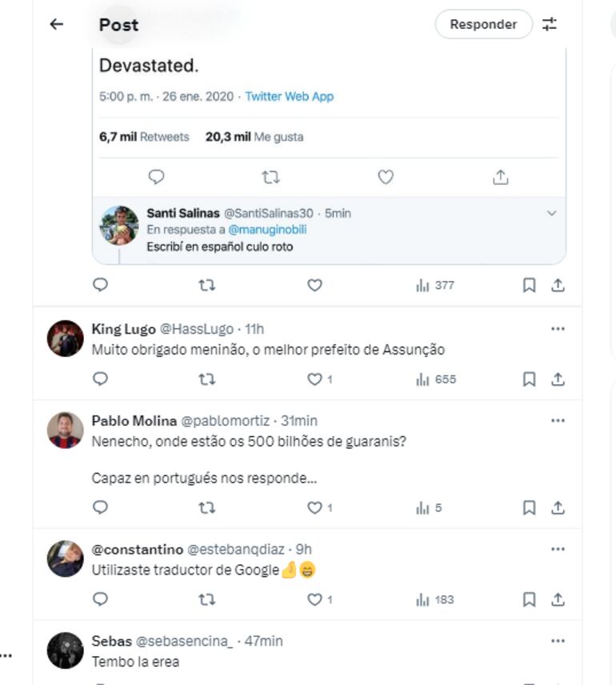
Task: View analytics for King Lugo's reply
Action: click(x=435, y=379)
